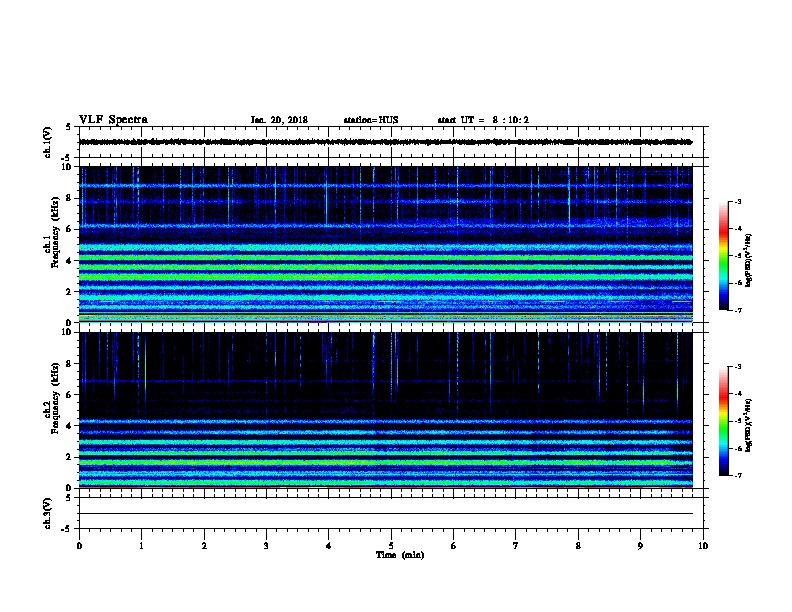Select the date text "Jan. 20, 2018"

pyautogui.click(x=279, y=120)
